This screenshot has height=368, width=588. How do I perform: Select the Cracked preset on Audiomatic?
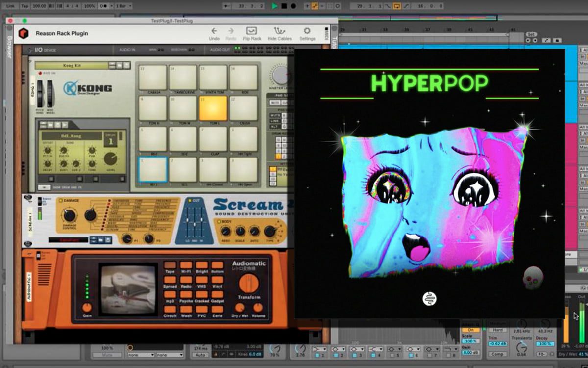point(203,295)
